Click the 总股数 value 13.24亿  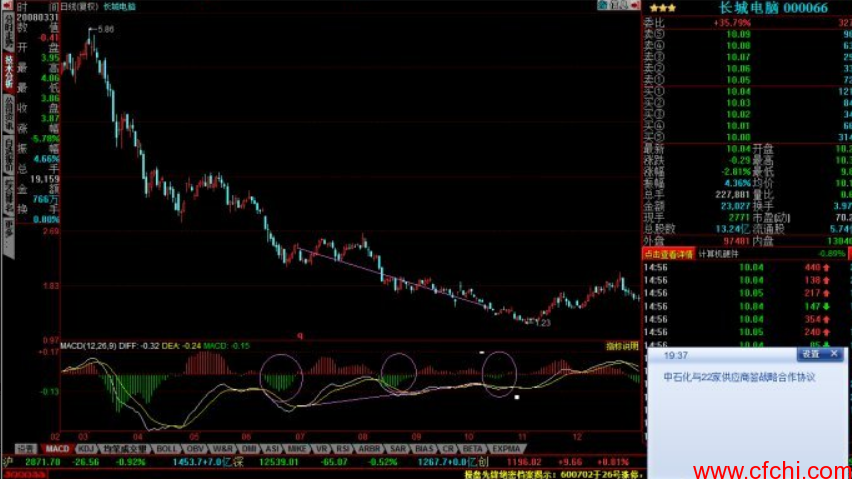point(733,229)
